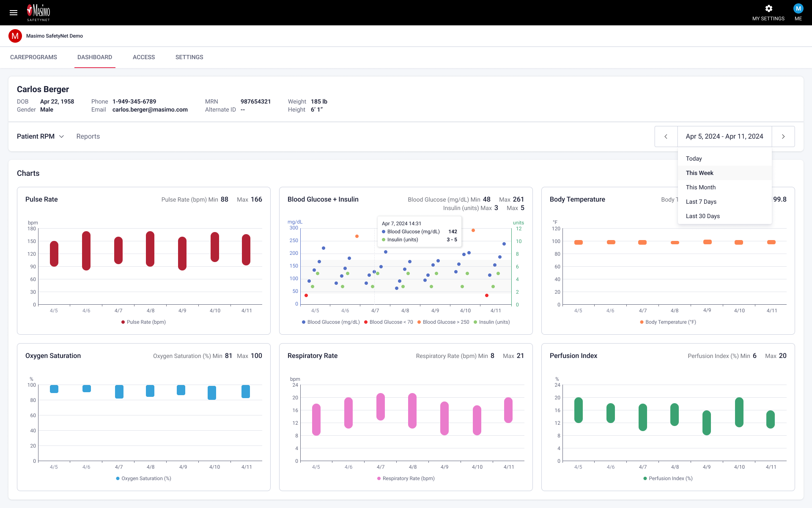Toggle Blood Glucose < 70 legend series
This screenshot has width=812, height=508.
388,322
